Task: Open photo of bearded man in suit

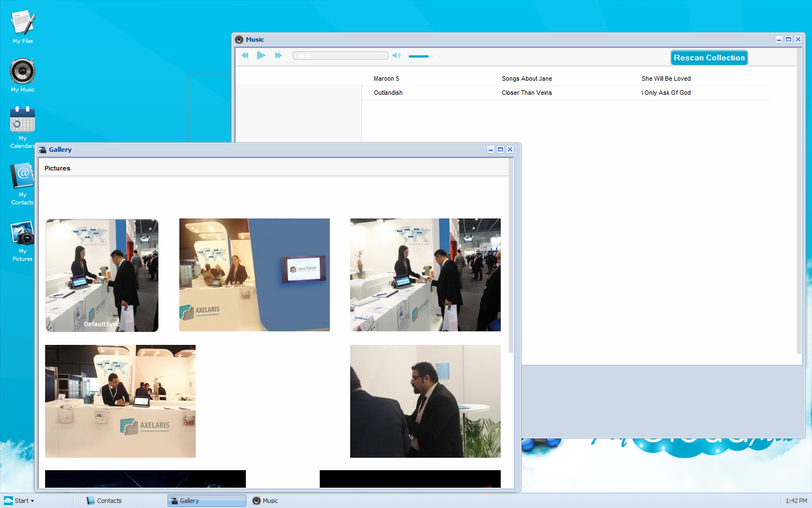Action: (425, 401)
